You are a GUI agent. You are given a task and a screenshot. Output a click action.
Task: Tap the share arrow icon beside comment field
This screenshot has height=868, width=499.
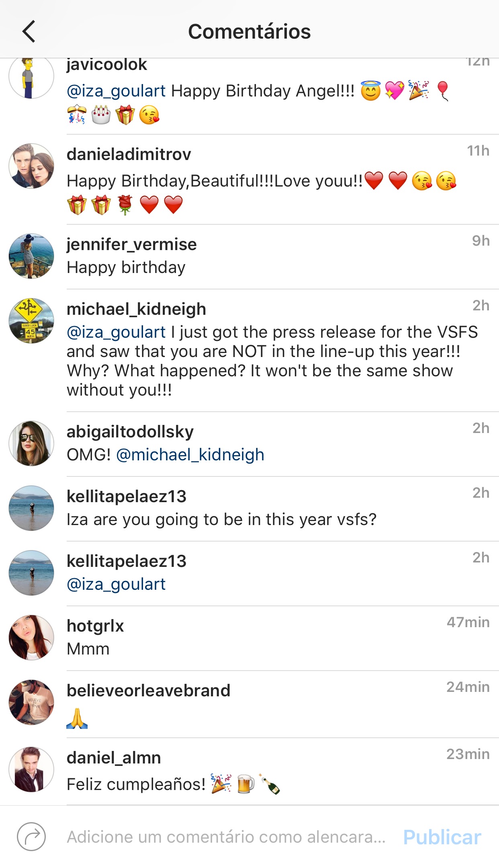31,837
